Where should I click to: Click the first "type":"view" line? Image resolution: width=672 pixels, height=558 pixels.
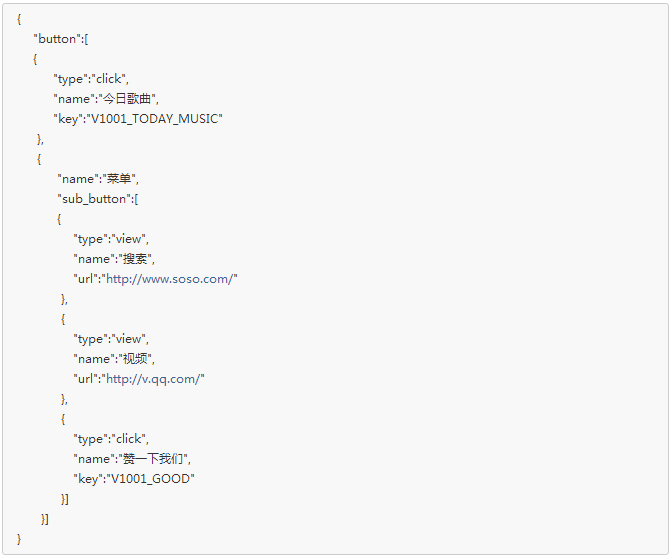111,239
